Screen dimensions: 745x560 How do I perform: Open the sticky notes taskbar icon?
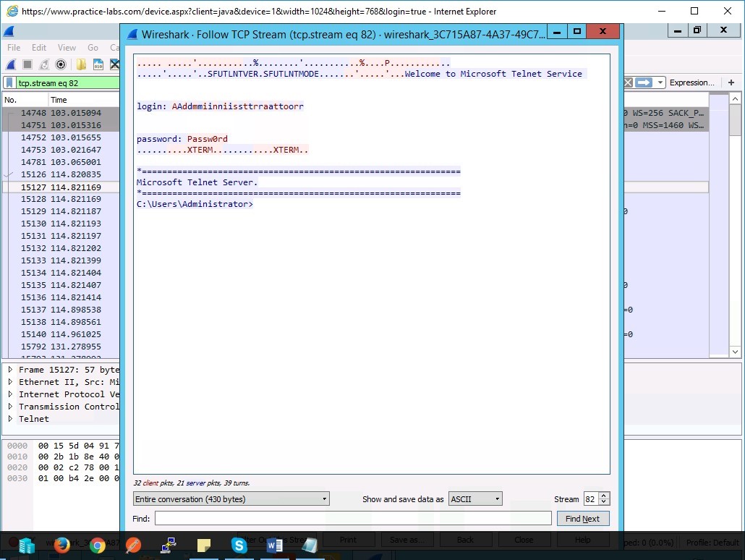tap(204, 546)
